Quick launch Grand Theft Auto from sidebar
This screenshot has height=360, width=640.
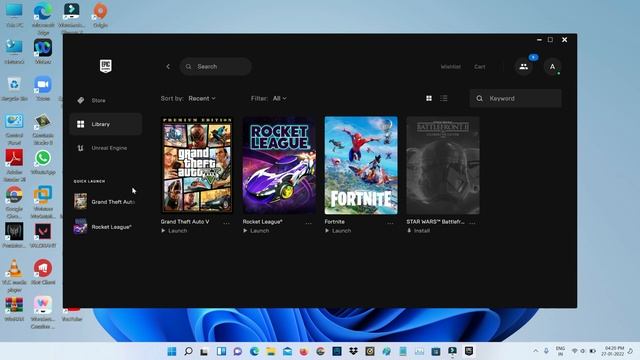point(105,202)
